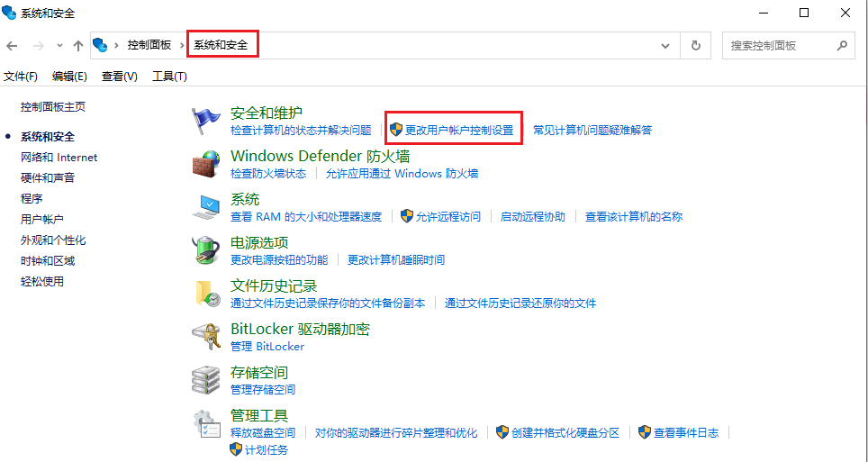The height and width of the screenshot is (462, 868).
Task: Click 计划任务 link
Action: tap(267, 449)
